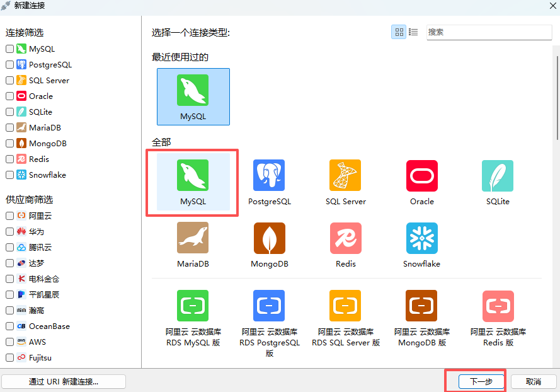Viewport: 560px width, 392px height.
Task: Choose MySQL under the All section
Action: pyautogui.click(x=193, y=182)
